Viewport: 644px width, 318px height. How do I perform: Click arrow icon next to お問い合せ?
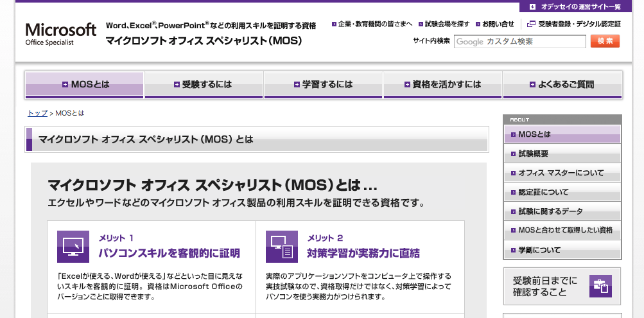click(x=478, y=24)
